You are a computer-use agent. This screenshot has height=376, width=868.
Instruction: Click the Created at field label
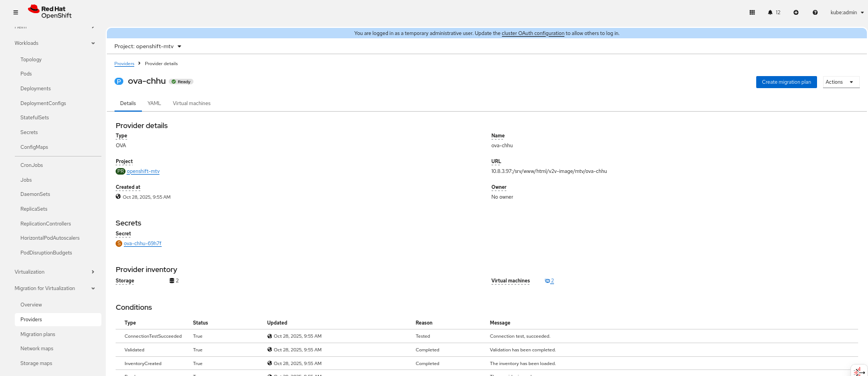tap(128, 187)
